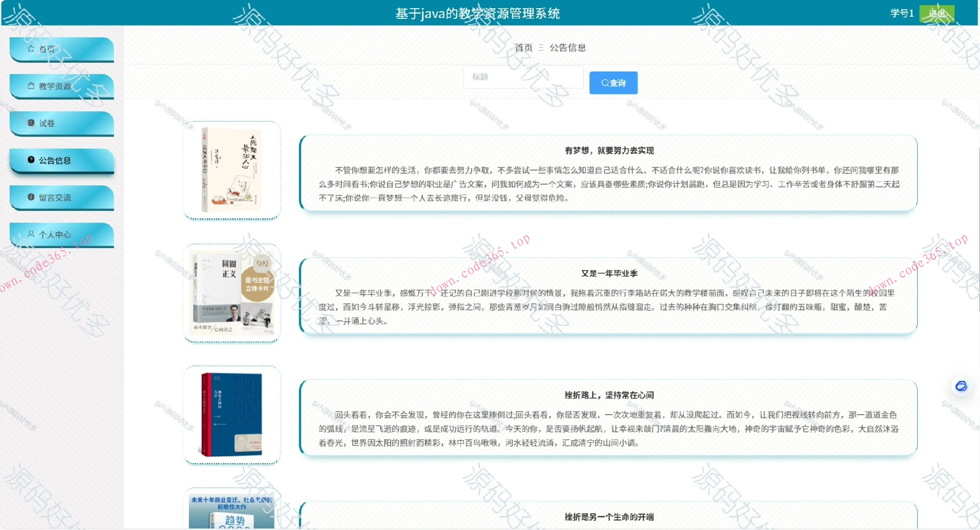Click the 首页 home icon in the sidebar
Viewport: 980px width, 530px height.
click(x=31, y=49)
